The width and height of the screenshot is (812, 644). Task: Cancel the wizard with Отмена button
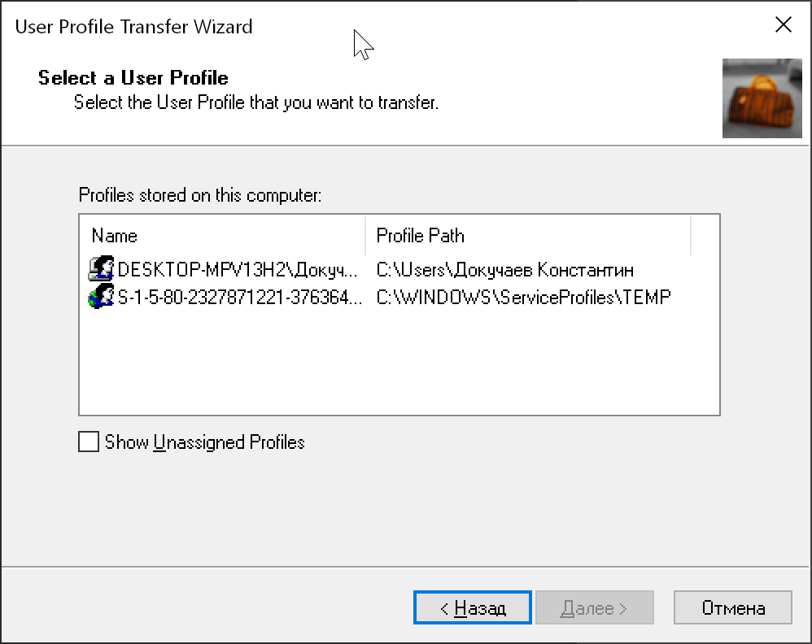click(733, 607)
